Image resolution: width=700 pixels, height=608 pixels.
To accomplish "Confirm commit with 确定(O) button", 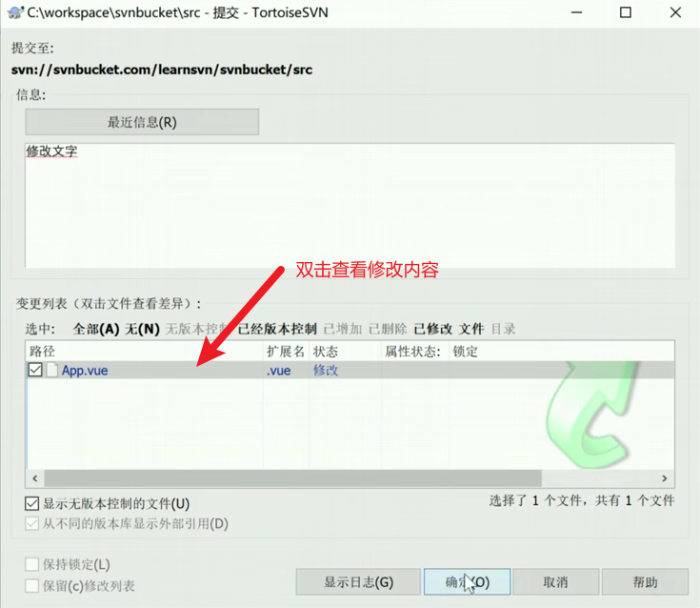I will click(467, 582).
